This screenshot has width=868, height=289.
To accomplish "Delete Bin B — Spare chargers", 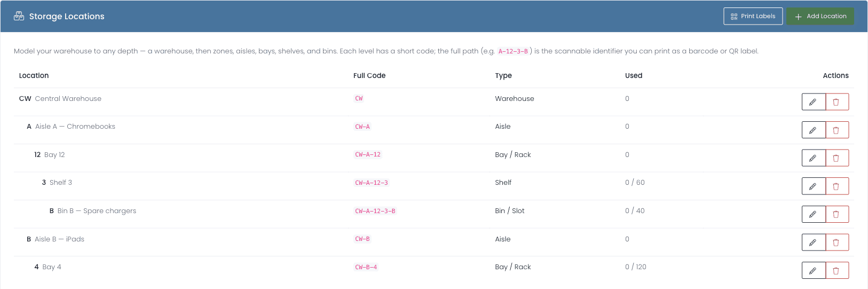I will coord(837,214).
